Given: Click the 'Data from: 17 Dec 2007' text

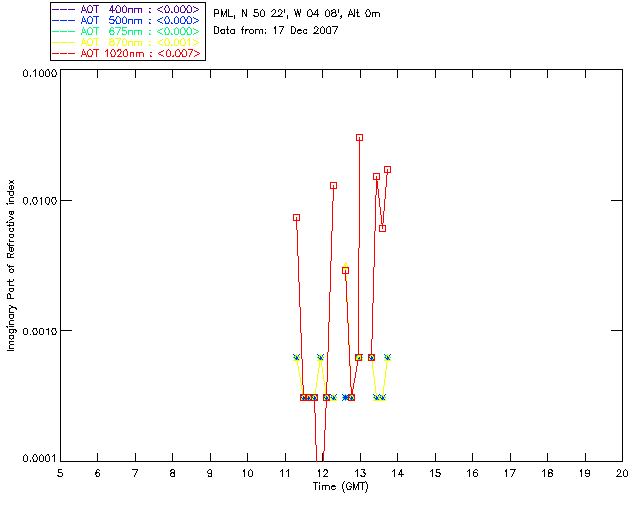Looking at the screenshot, I should (x=276, y=30).
